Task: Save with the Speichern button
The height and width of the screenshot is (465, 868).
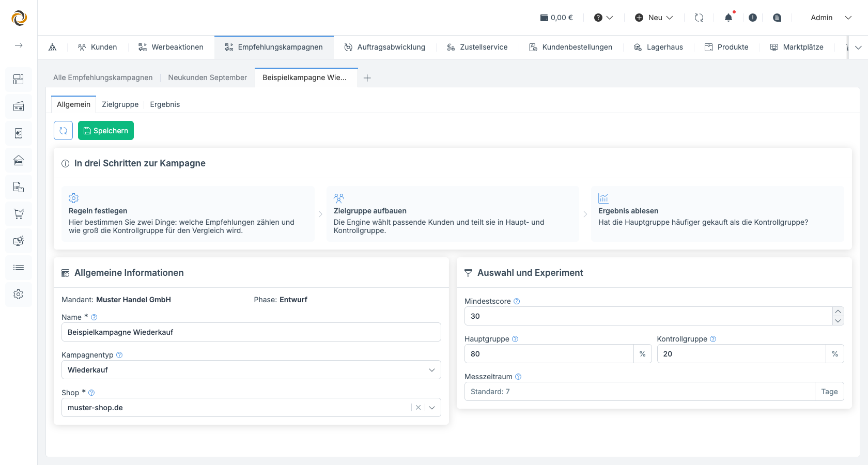Action: coord(106,131)
